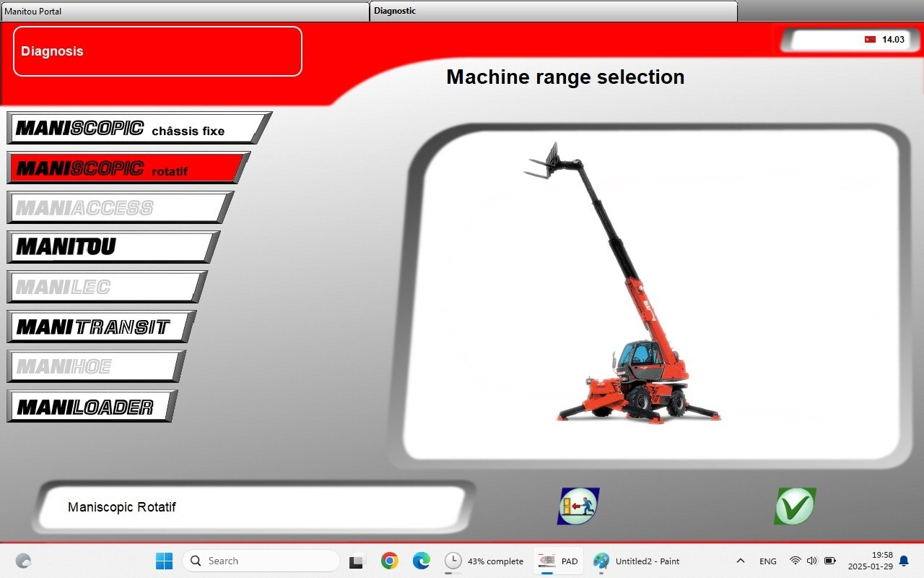Click the exit door icon

click(x=578, y=506)
